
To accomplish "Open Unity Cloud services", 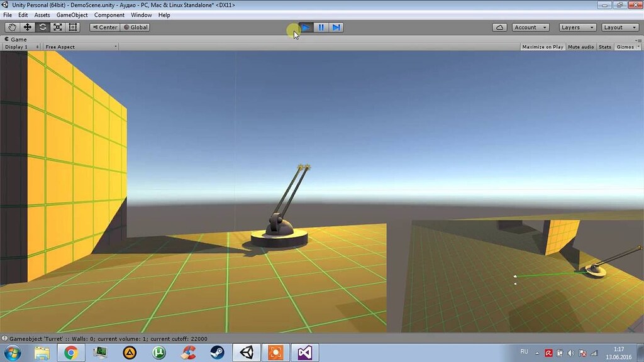I will [499, 27].
